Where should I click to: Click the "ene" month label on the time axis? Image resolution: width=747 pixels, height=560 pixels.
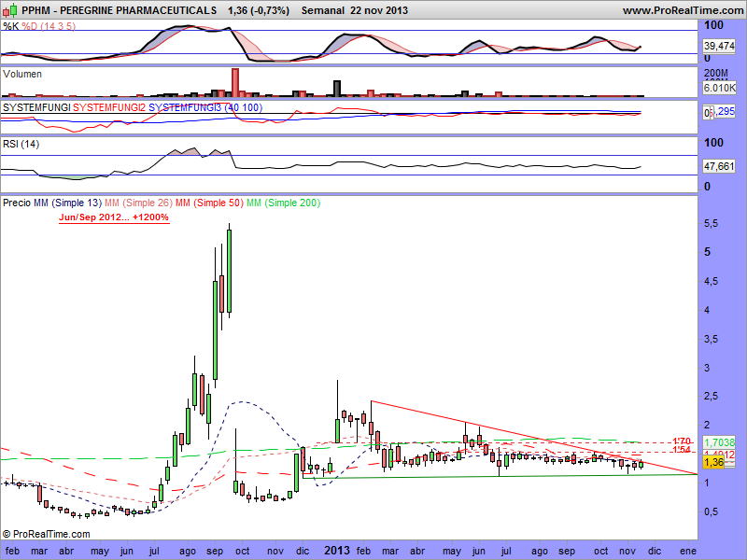[688, 551]
